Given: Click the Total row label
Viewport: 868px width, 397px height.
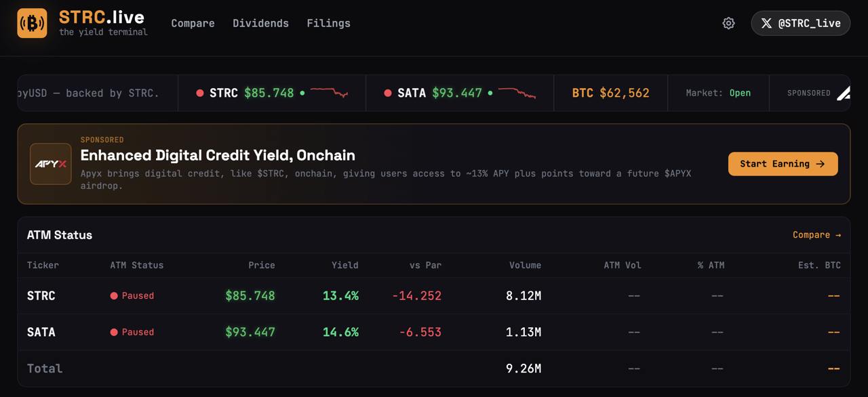Looking at the screenshot, I should [45, 369].
